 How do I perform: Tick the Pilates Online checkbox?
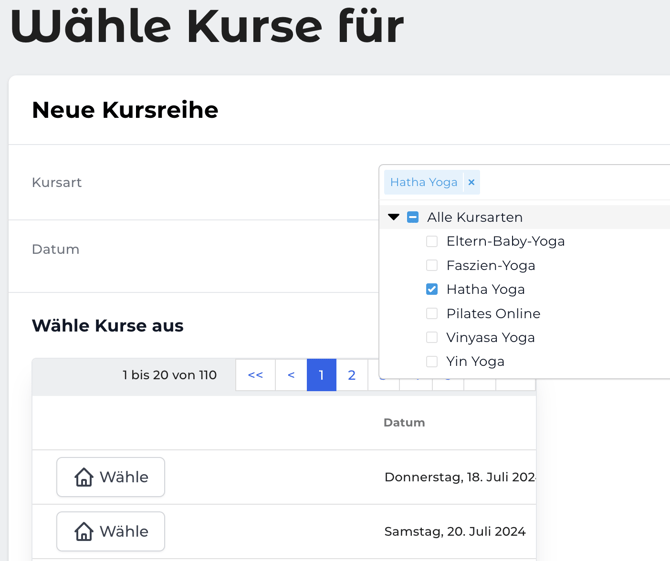pos(432,313)
